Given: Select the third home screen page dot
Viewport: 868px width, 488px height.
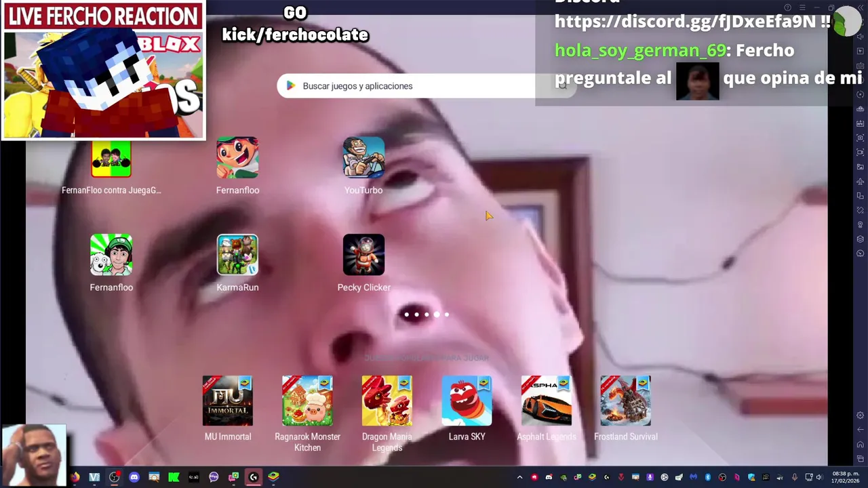Looking at the screenshot, I should [x=427, y=314].
